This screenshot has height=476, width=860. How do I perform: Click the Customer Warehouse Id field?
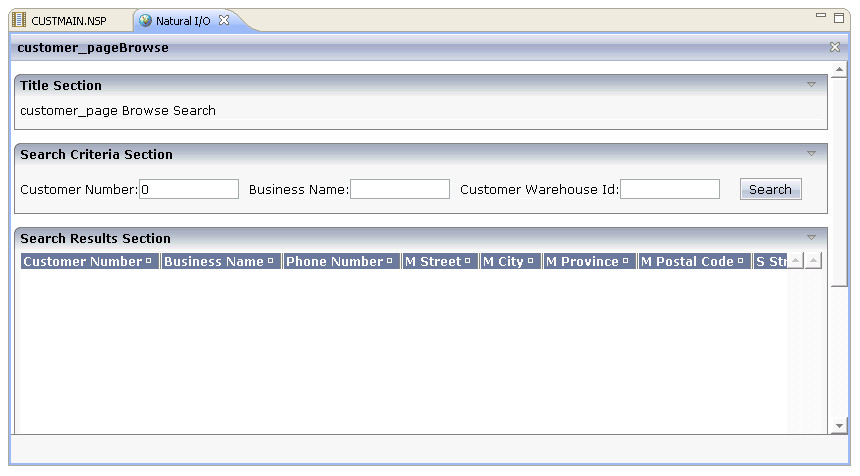coord(670,189)
